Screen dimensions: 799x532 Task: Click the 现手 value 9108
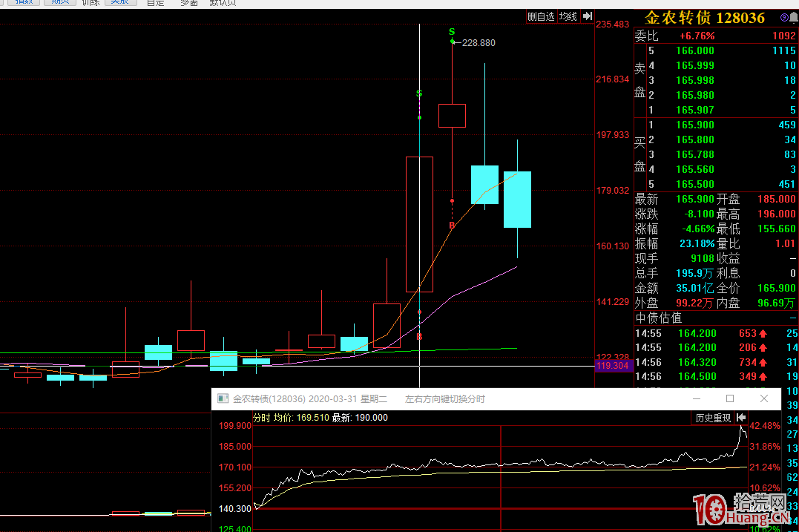point(703,258)
